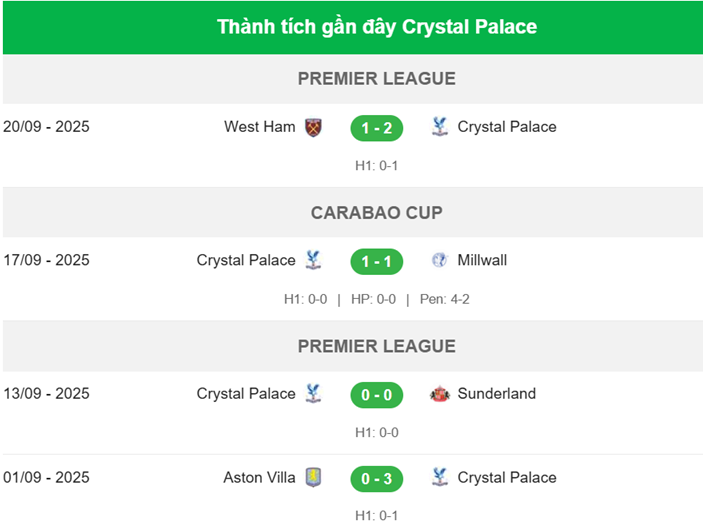Click Crystal Palace crest in Sunderland match
The height and width of the screenshot is (529, 708).
tap(314, 394)
